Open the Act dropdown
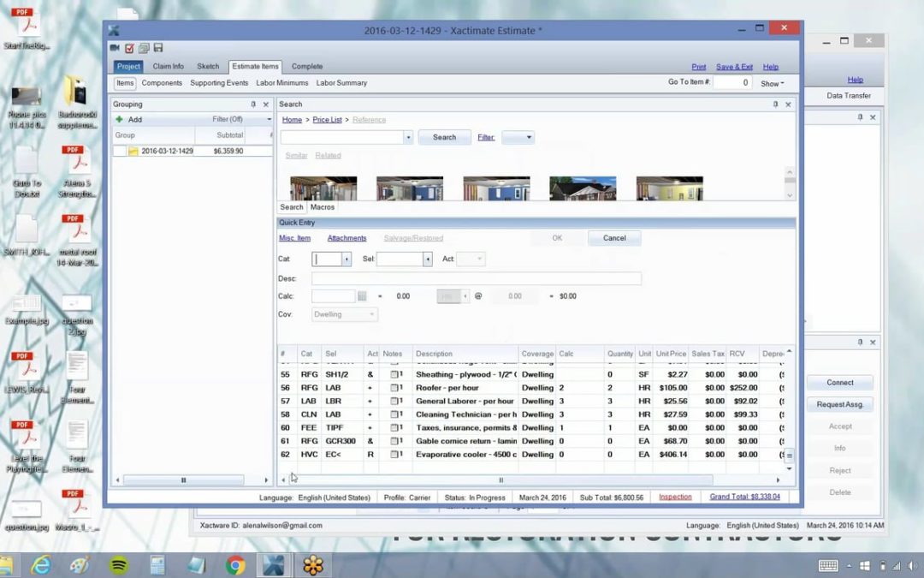The image size is (924, 578). pyautogui.click(x=471, y=259)
